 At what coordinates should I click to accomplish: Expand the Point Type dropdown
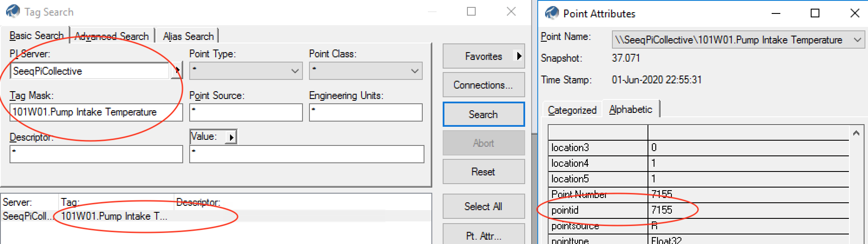coord(295,71)
